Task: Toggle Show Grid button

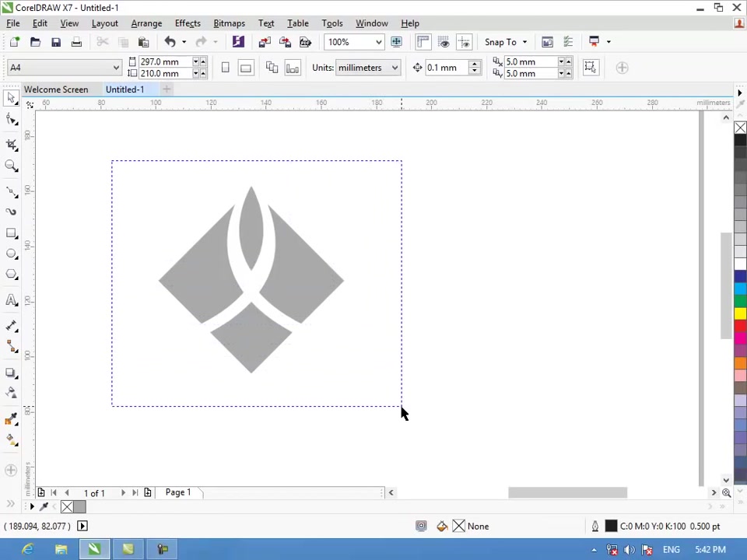Action: [x=444, y=42]
